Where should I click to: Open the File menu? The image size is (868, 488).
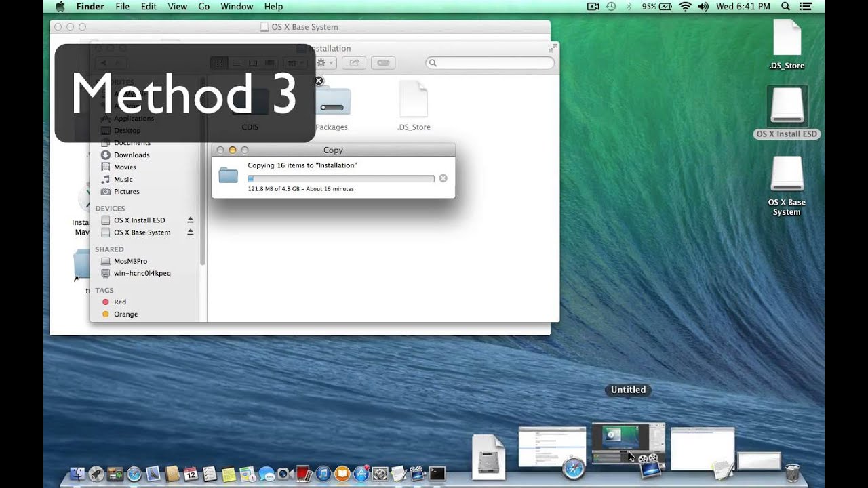point(122,7)
